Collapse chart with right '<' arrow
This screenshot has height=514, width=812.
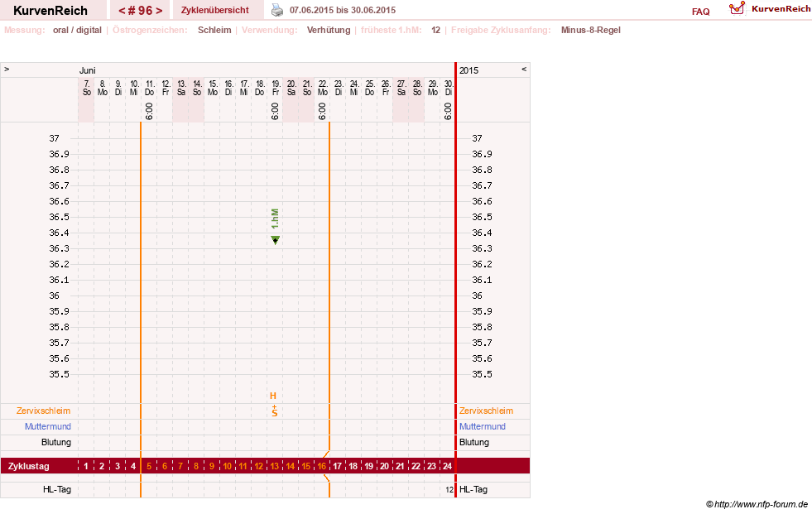pos(524,70)
